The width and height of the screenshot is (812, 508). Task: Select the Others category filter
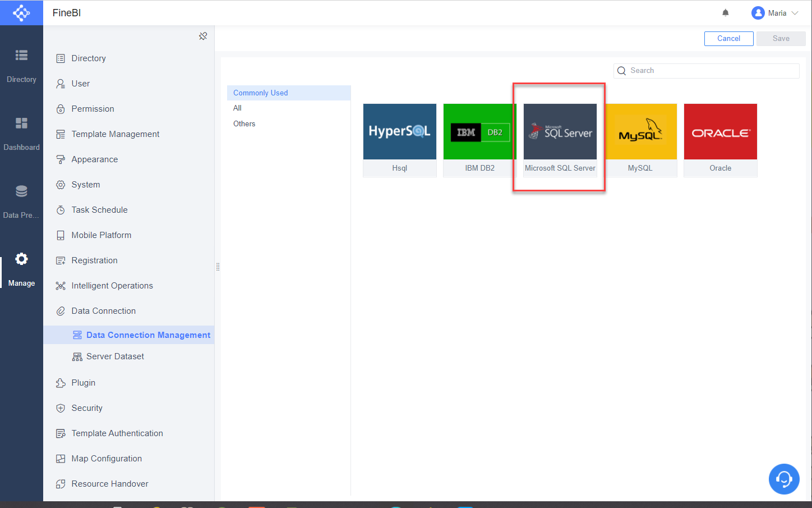pos(244,123)
